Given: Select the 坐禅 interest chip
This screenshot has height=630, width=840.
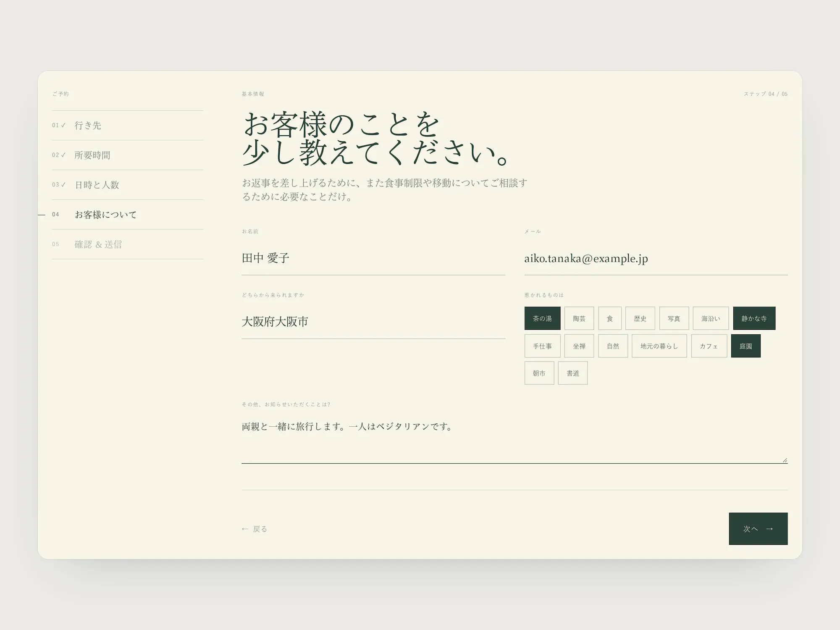Looking at the screenshot, I should pos(579,346).
